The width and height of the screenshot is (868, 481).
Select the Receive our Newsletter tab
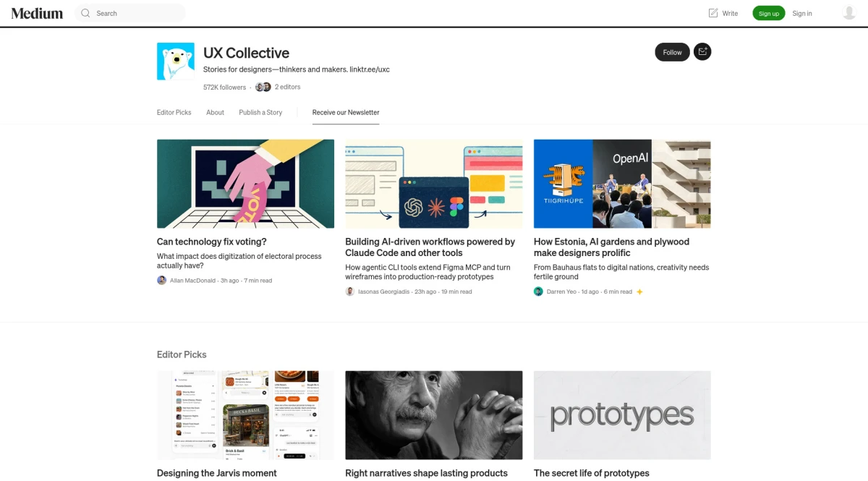click(345, 112)
